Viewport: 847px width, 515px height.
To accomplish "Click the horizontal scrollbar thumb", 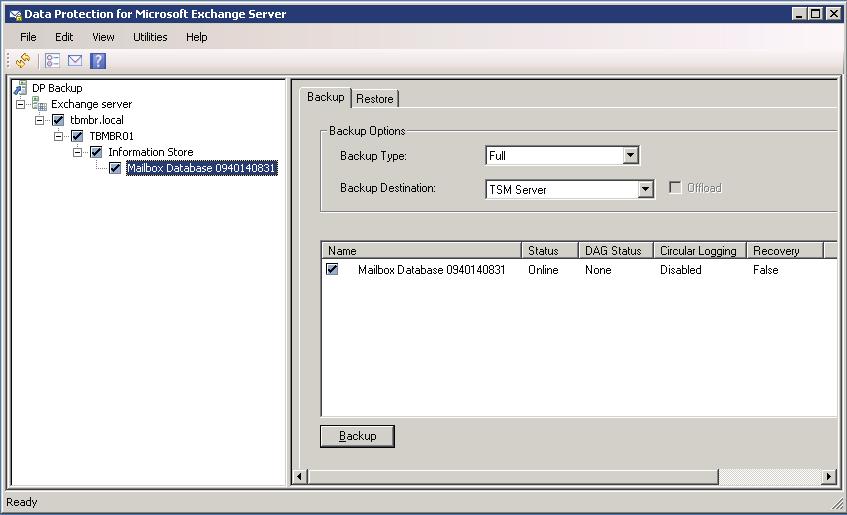I will (x=513, y=477).
